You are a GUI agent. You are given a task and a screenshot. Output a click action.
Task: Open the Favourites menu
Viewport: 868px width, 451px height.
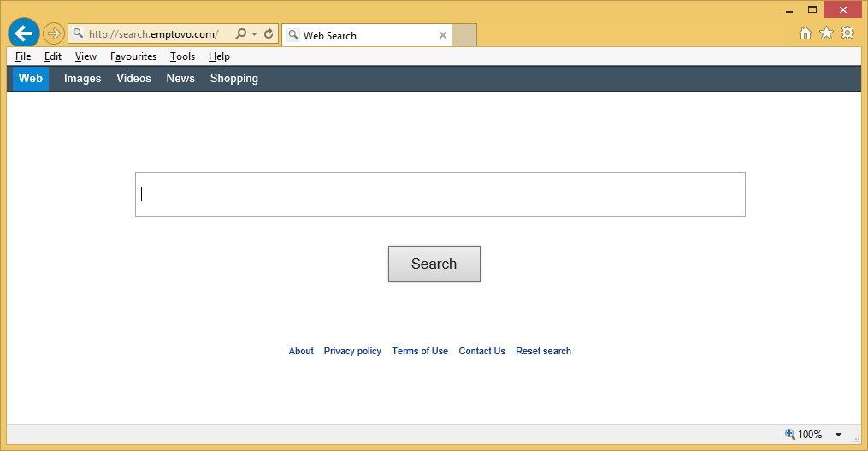tap(133, 56)
